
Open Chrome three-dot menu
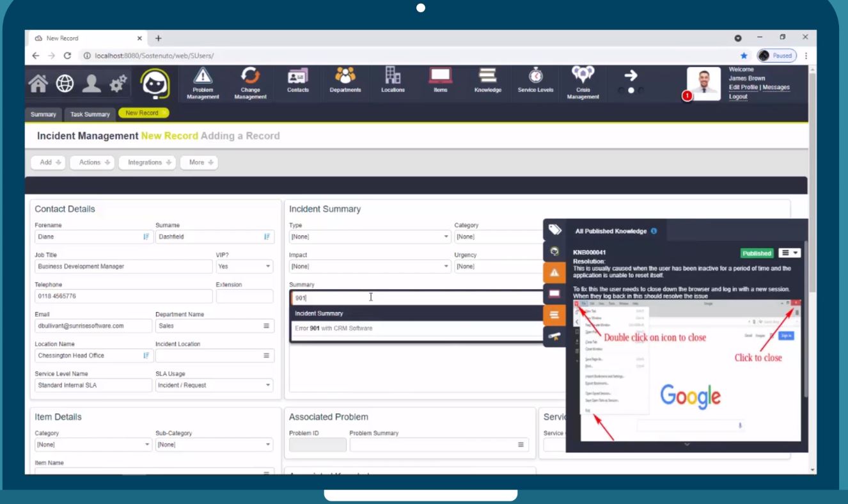[806, 56]
